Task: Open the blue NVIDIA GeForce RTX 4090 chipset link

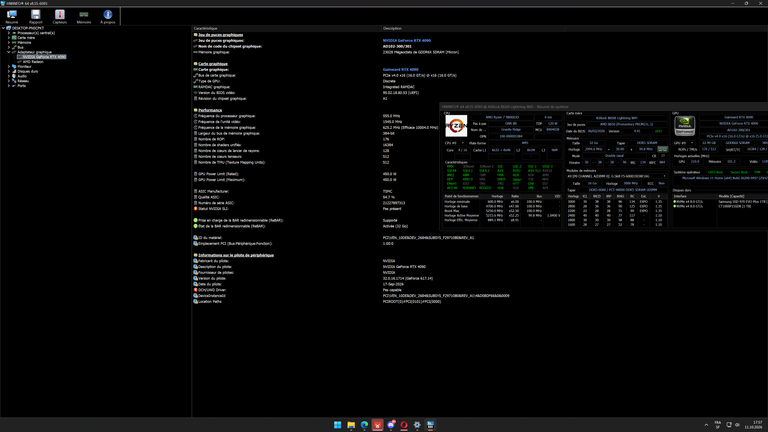Action: (x=407, y=41)
